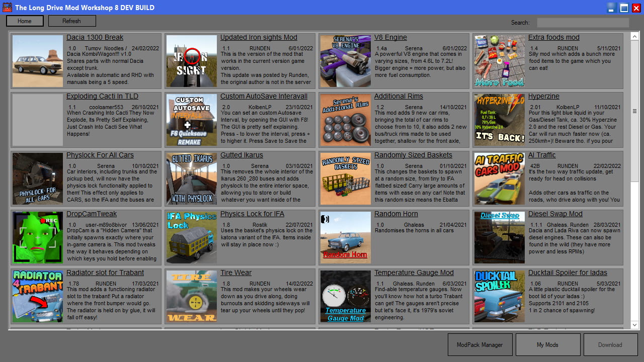Click the More Food mod thumbnail
Image resolution: width=644 pixels, height=362 pixels.
coord(500,61)
